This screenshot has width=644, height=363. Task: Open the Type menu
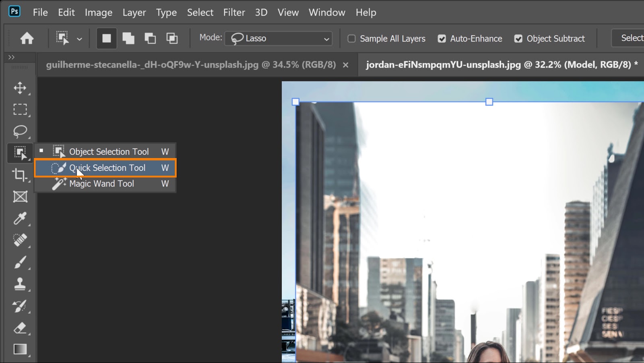[x=166, y=12]
